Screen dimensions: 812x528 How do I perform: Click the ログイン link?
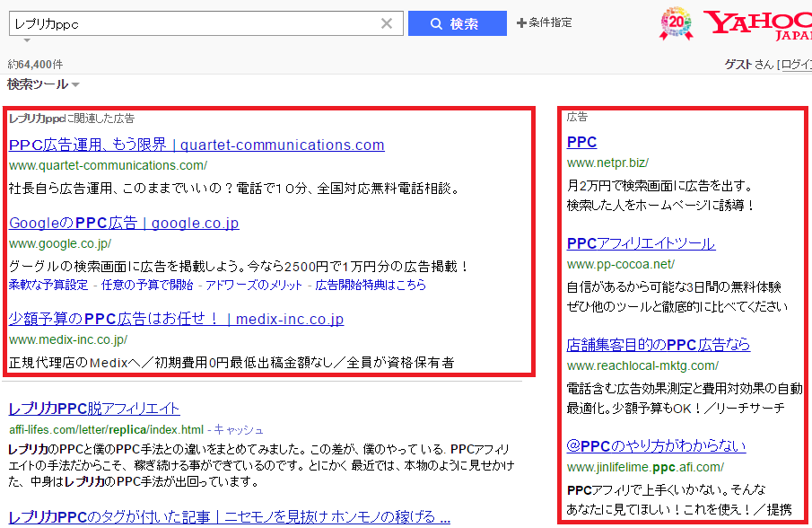click(797, 65)
